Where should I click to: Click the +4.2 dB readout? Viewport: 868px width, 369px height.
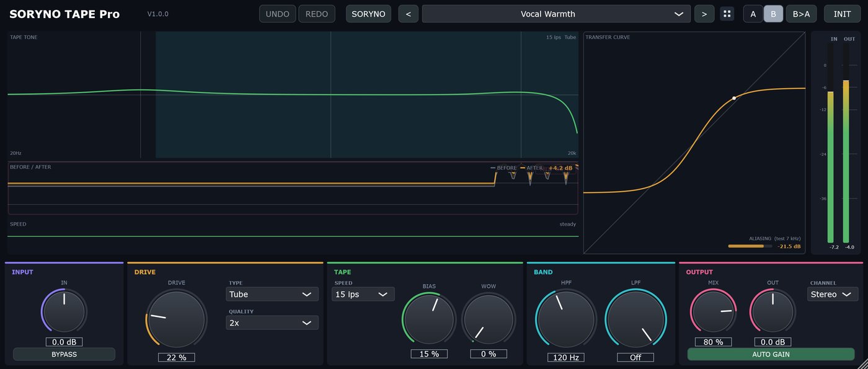tap(560, 167)
